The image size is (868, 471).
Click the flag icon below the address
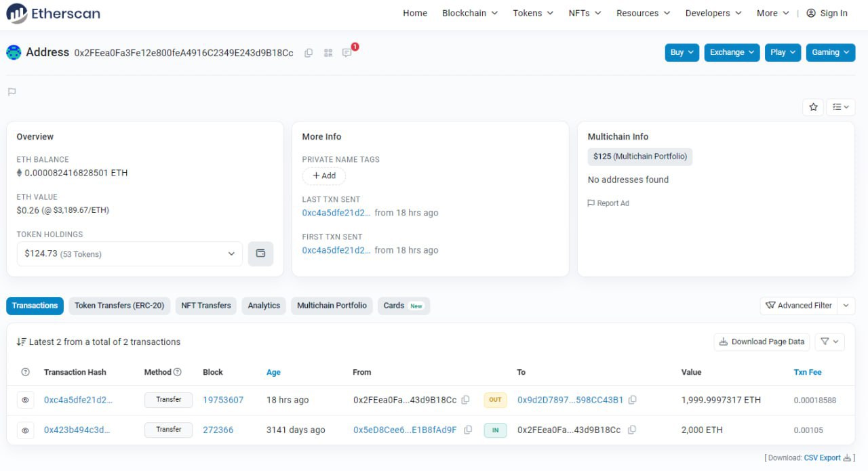pyautogui.click(x=12, y=92)
